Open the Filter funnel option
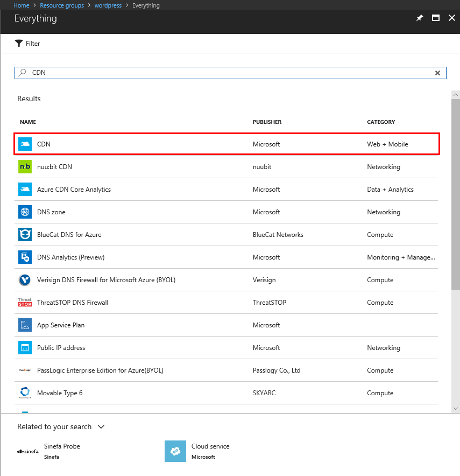460x476 pixels. point(27,44)
